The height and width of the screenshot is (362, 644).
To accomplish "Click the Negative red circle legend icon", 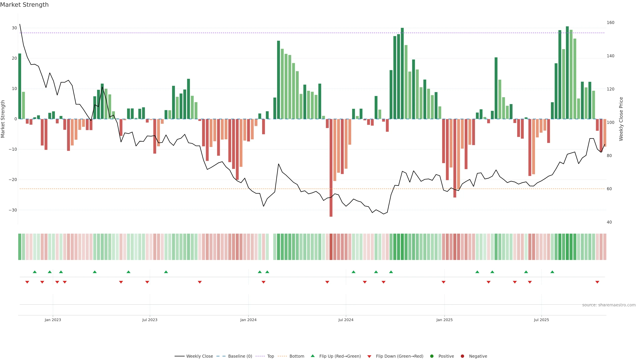I will [462, 356].
